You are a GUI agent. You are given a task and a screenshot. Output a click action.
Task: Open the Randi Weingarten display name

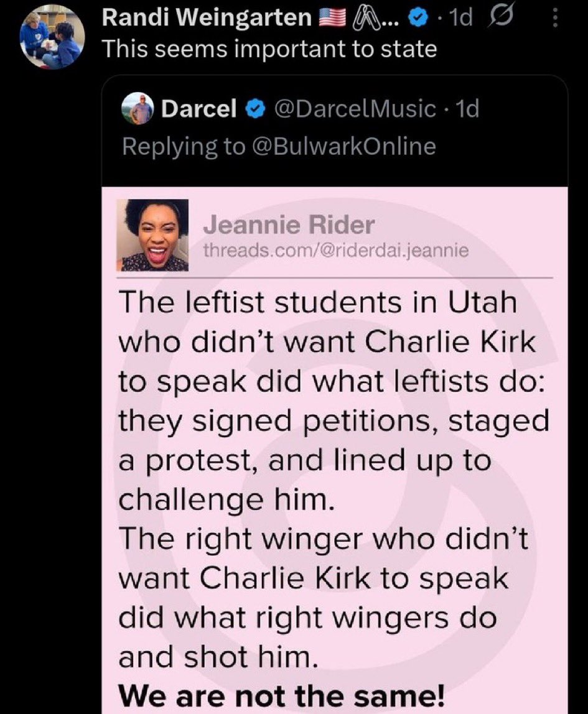207,19
